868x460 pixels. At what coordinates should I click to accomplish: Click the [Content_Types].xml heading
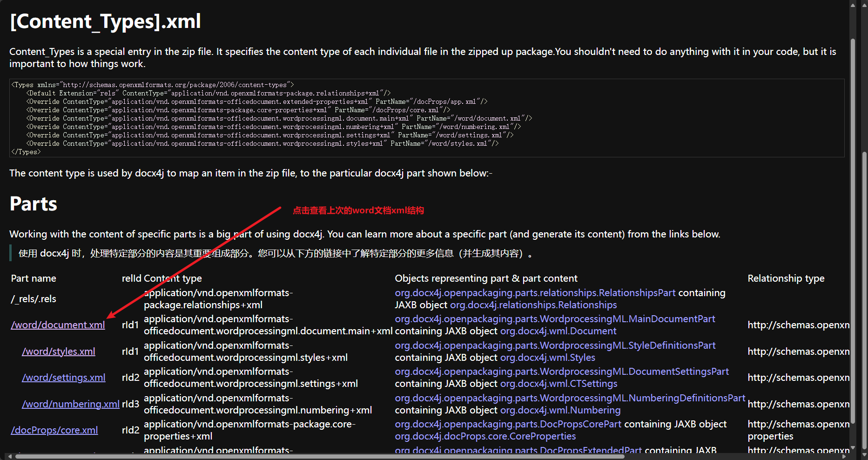[x=106, y=21]
